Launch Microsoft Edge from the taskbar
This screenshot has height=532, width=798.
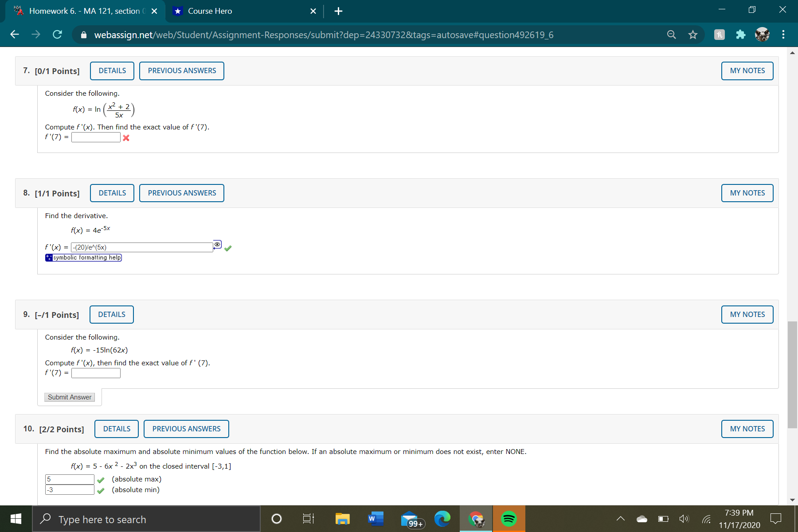[442, 519]
